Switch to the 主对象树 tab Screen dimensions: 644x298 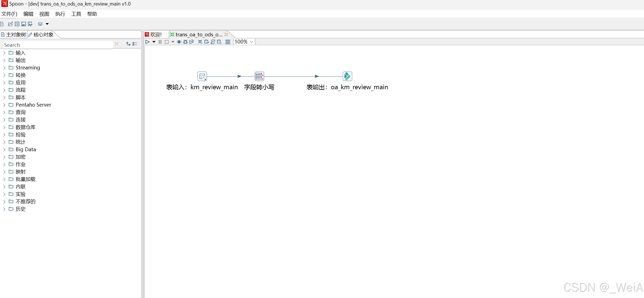coord(13,34)
